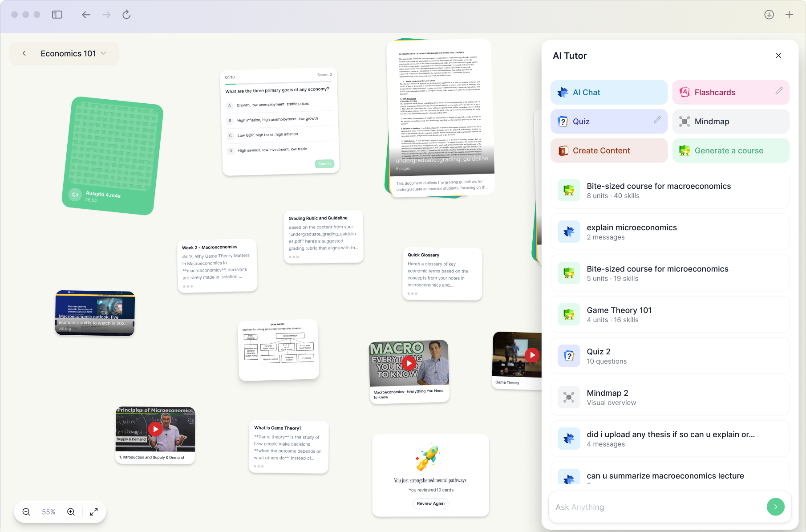Viewport: 806px width, 532px height.
Task: Go back using chevron beside Economics 101
Action: pos(24,53)
